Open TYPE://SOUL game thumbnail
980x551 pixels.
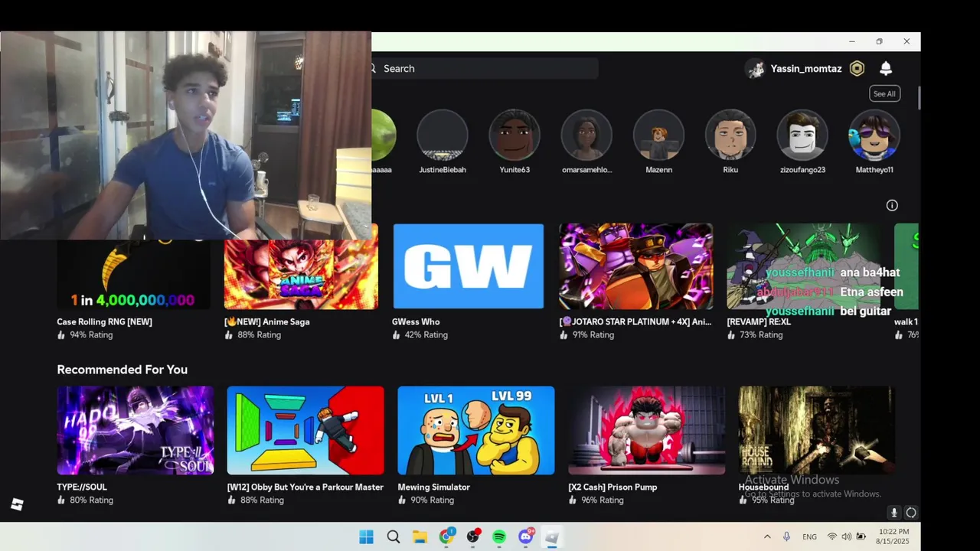tap(136, 430)
